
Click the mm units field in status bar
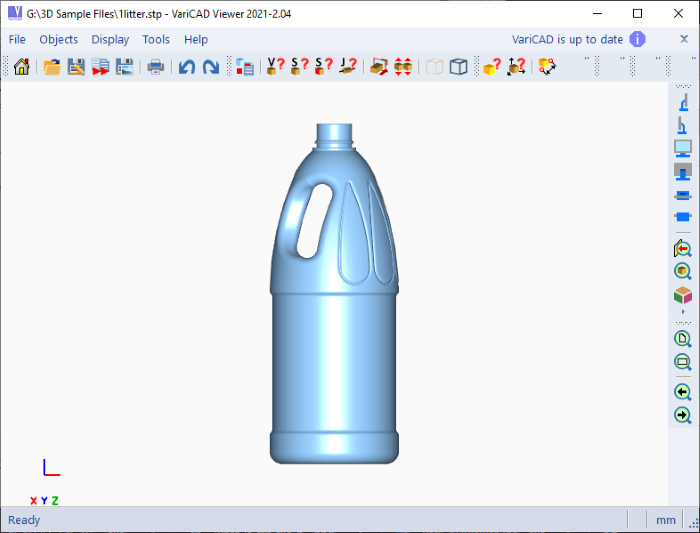click(x=665, y=520)
